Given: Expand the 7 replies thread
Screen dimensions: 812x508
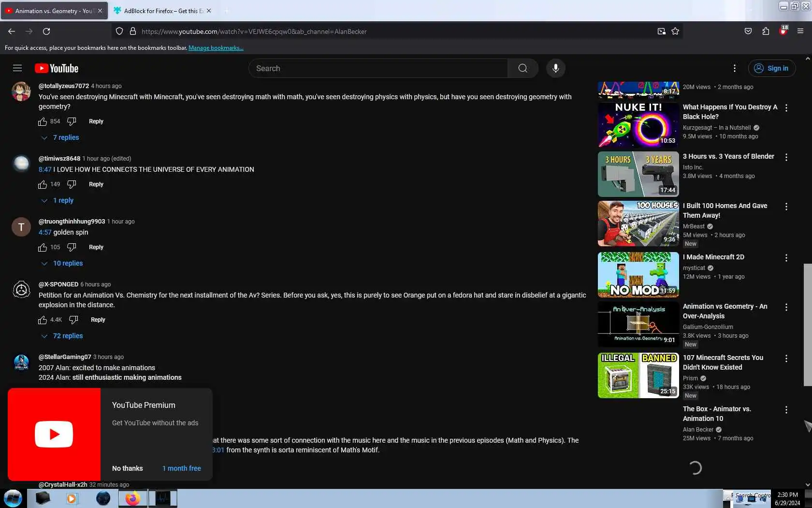Looking at the screenshot, I should click(x=60, y=137).
